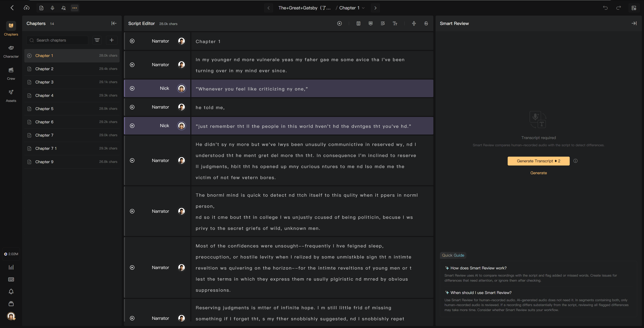Select Chapter 7 1 in the list
Screen dimensions: 644x328
coord(72,148)
